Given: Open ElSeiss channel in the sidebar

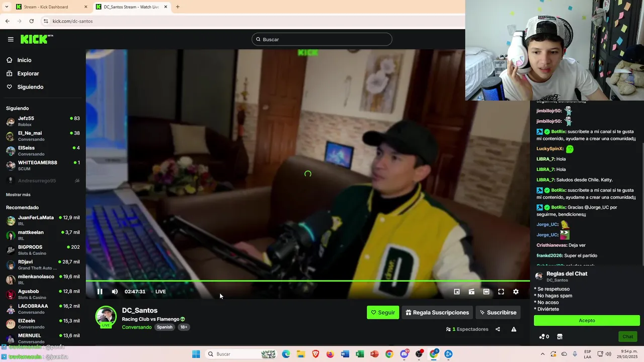Looking at the screenshot, I should 43,151.
